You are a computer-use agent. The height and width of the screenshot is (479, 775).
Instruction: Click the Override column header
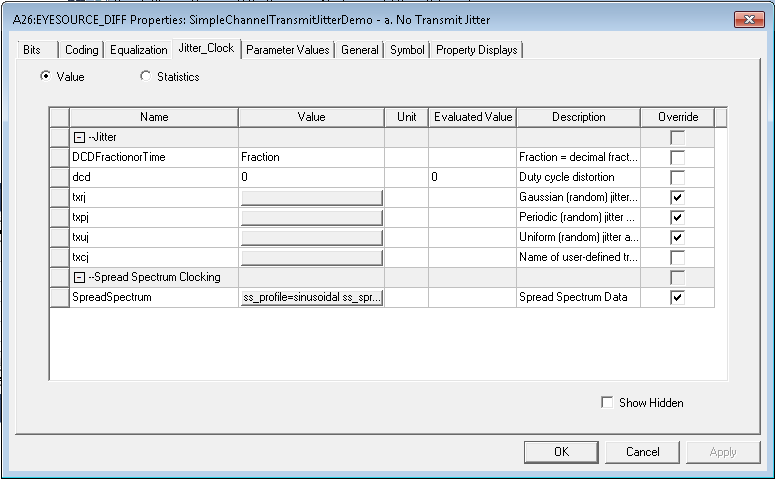pyautogui.click(x=678, y=117)
